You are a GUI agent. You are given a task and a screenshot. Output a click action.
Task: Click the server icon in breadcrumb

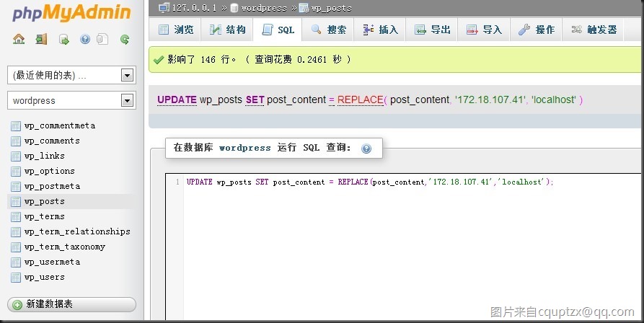click(164, 7)
